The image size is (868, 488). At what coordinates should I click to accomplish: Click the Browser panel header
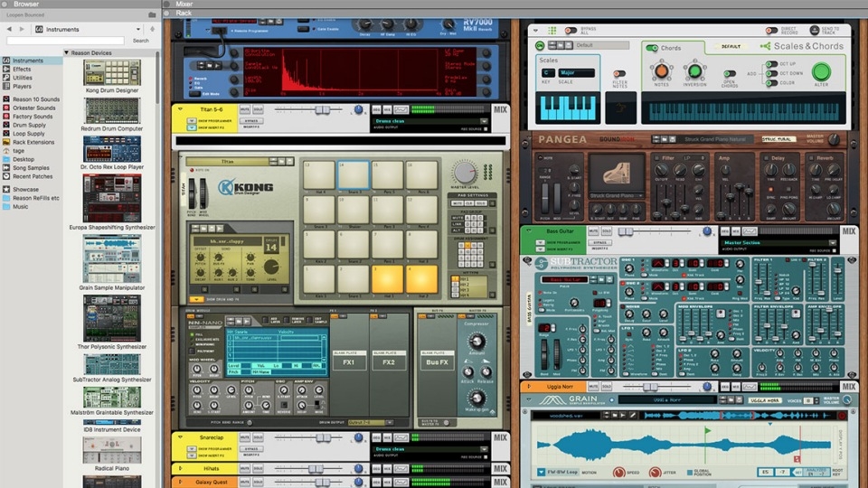26,4
